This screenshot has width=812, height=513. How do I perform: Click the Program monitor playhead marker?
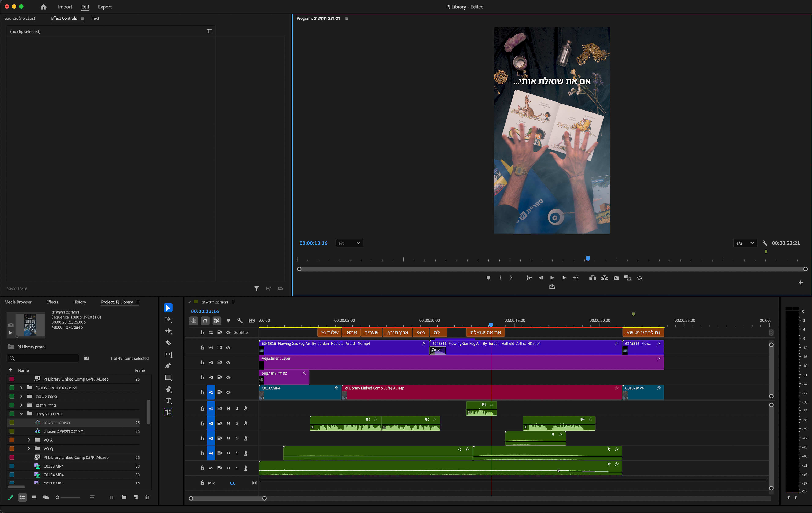588,259
